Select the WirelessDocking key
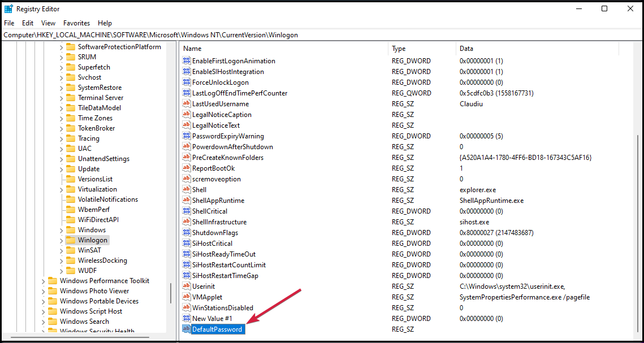The height and width of the screenshot is (343, 644). [102, 260]
